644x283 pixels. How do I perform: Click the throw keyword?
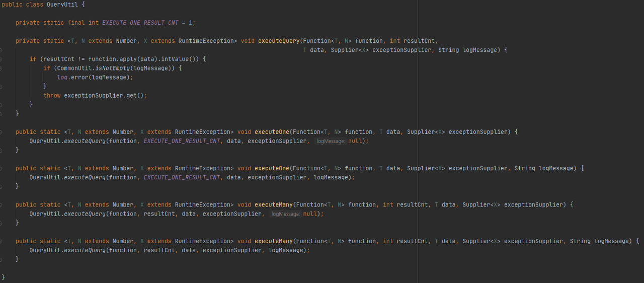(52, 95)
